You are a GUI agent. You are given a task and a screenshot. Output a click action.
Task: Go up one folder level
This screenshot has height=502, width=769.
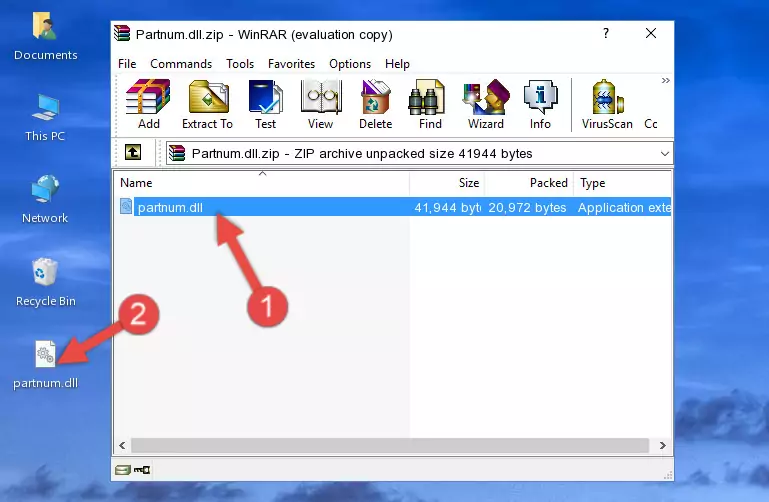(x=133, y=152)
